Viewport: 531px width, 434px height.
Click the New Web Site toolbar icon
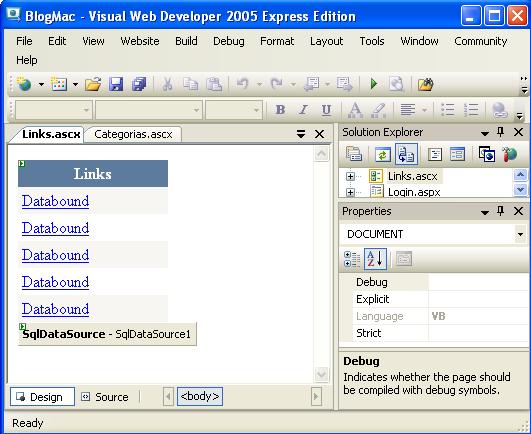[x=24, y=84]
